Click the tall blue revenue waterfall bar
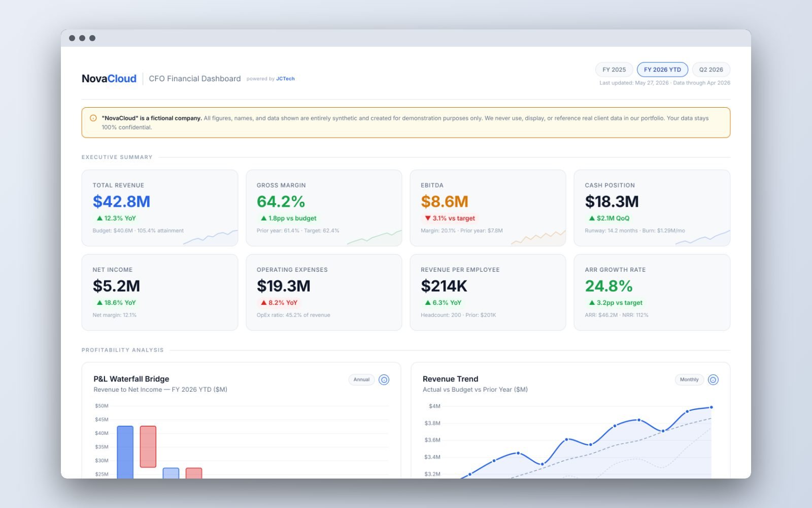This screenshot has height=508, width=812. click(x=125, y=452)
